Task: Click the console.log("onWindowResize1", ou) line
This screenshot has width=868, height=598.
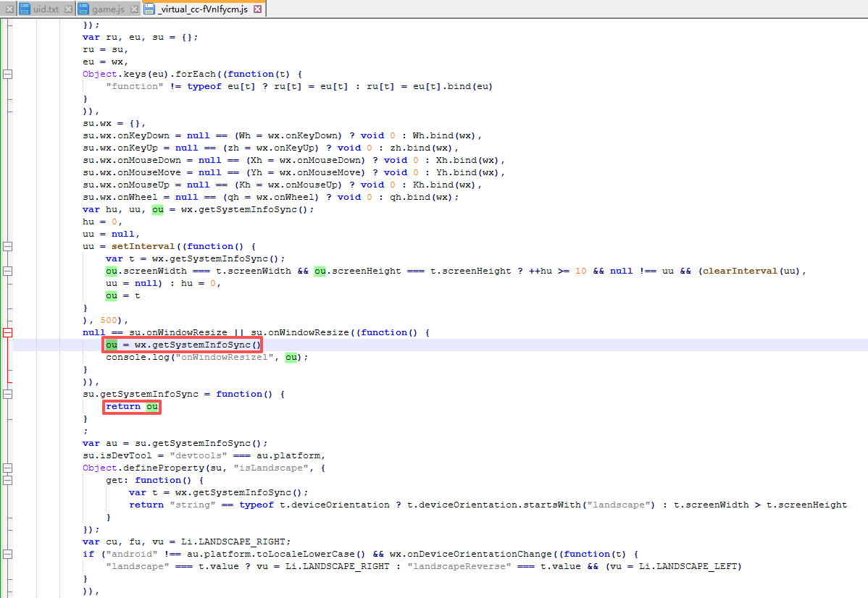Action: [207, 358]
